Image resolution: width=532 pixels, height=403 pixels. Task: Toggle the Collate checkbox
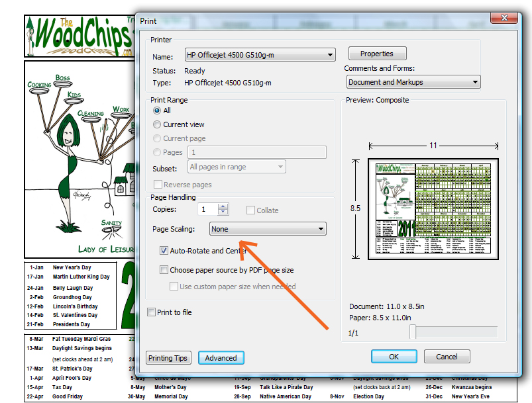(250, 210)
